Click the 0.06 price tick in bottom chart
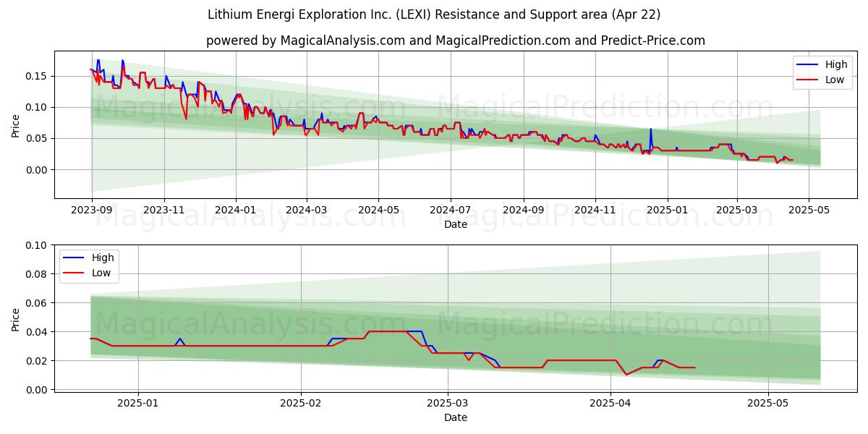The image size is (868, 434). coord(38,303)
